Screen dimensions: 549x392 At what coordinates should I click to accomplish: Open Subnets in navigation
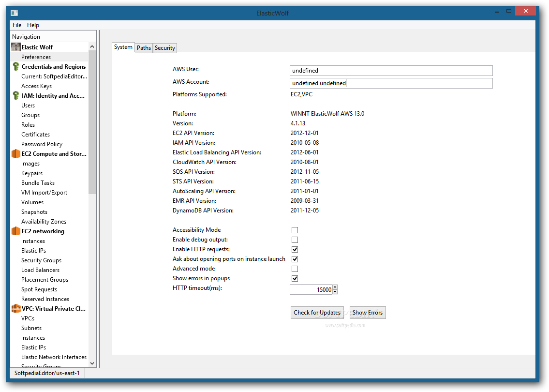31,328
